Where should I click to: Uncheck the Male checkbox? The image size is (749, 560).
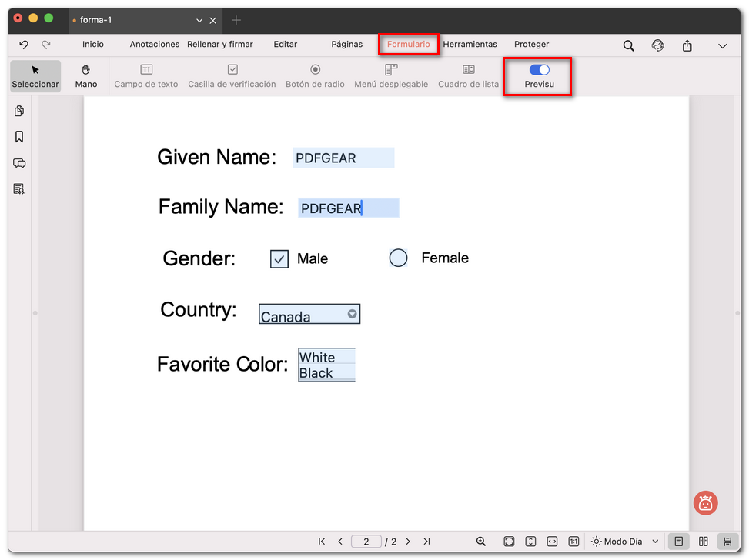[279, 259]
